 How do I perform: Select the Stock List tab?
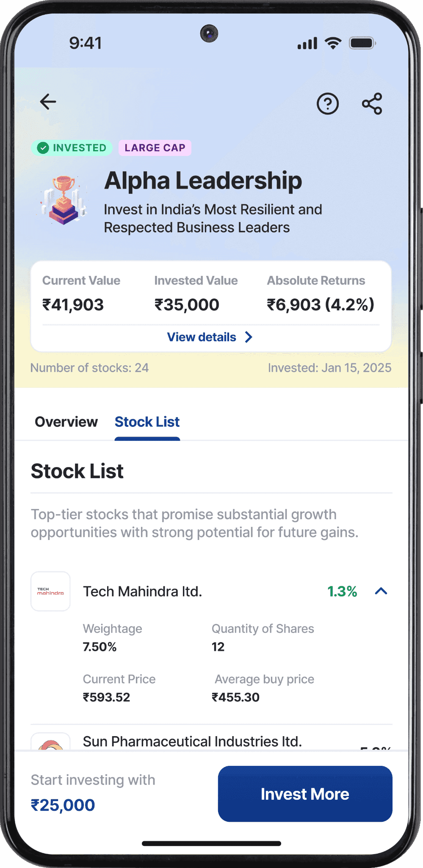(x=147, y=422)
